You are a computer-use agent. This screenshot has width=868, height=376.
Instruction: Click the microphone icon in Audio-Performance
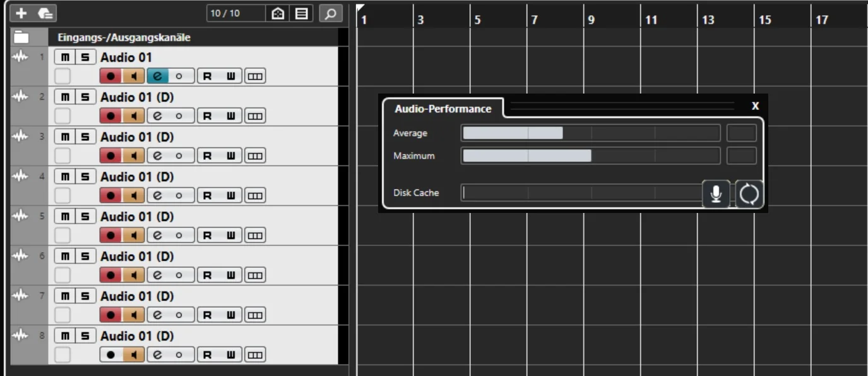(716, 193)
